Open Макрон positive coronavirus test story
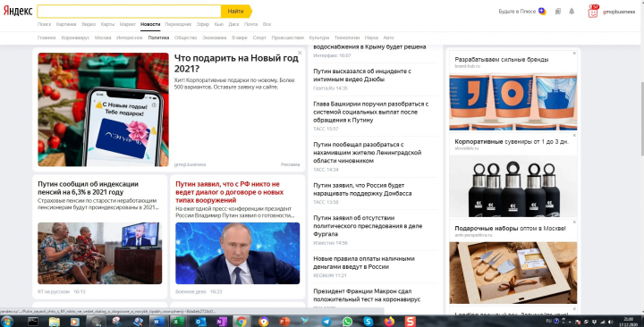 [x=367, y=295]
